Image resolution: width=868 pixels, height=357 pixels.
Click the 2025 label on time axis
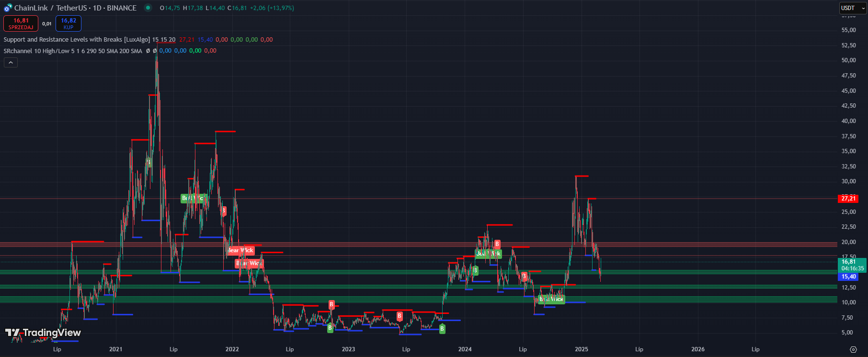pos(581,349)
